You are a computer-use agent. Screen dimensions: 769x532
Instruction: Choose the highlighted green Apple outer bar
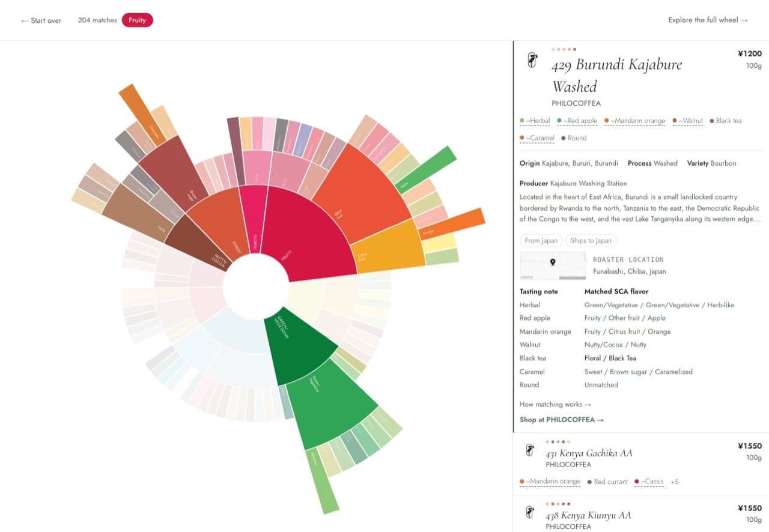coord(426,169)
